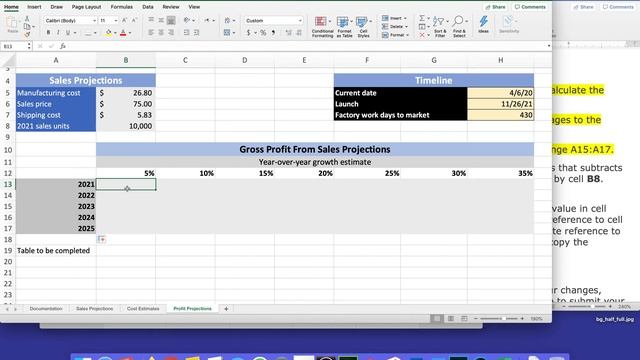Open the font color dropdown arrow
The width and height of the screenshot is (640, 360).
tap(130, 33)
